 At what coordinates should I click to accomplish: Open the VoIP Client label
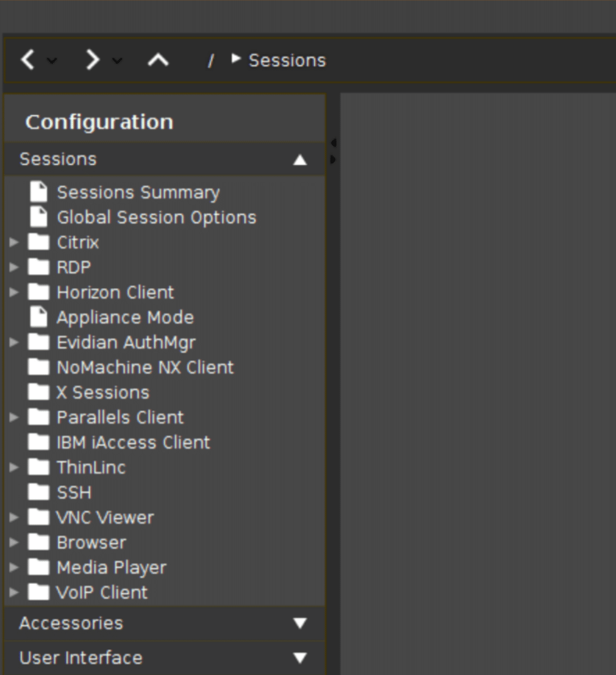tap(102, 593)
